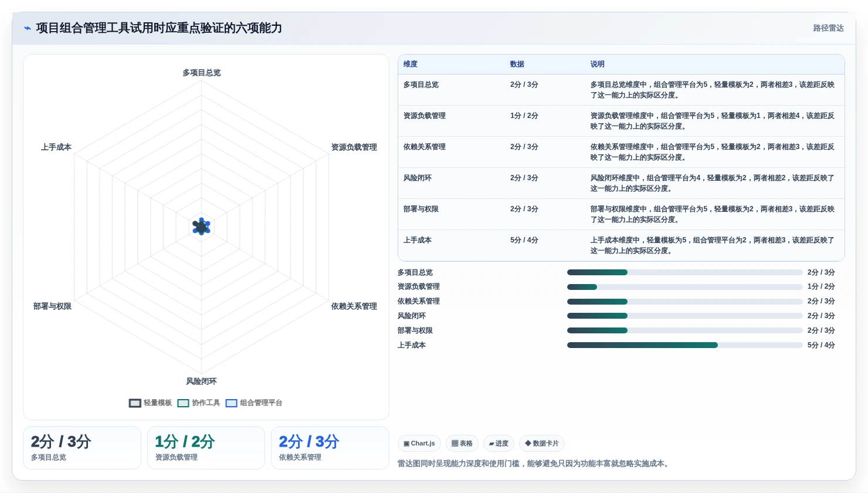Click the 上手成本 description text in the table

point(712,245)
